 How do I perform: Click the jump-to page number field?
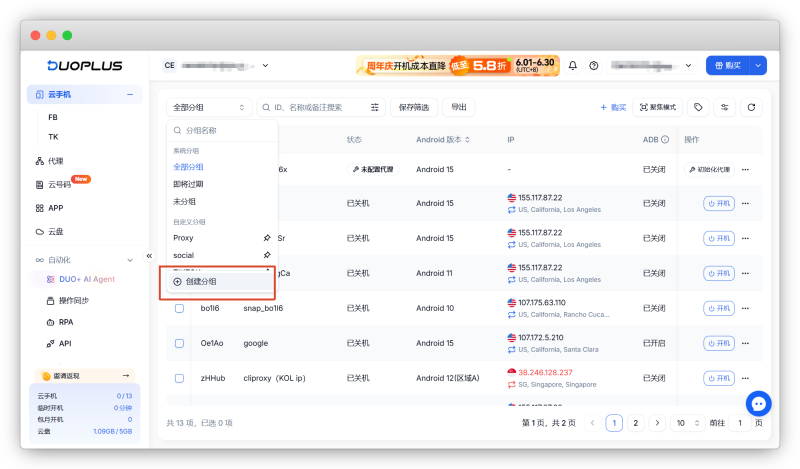point(740,423)
